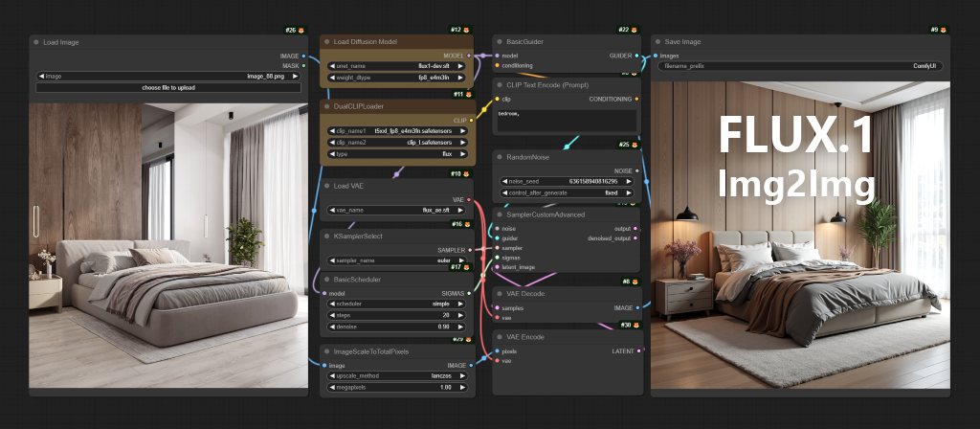Open the DualCLIPLoader type flux dropdown
The height and width of the screenshot is (429, 980).
[397, 154]
